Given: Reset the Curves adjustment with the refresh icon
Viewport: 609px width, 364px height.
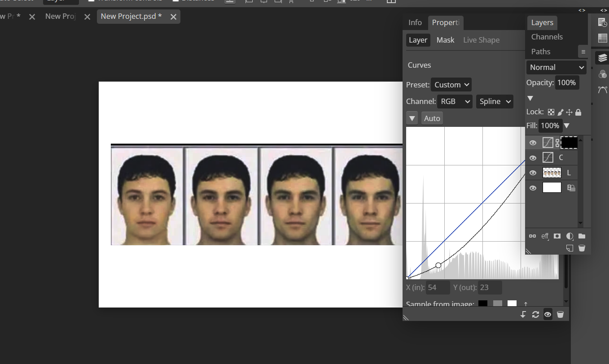Looking at the screenshot, I should click(535, 315).
